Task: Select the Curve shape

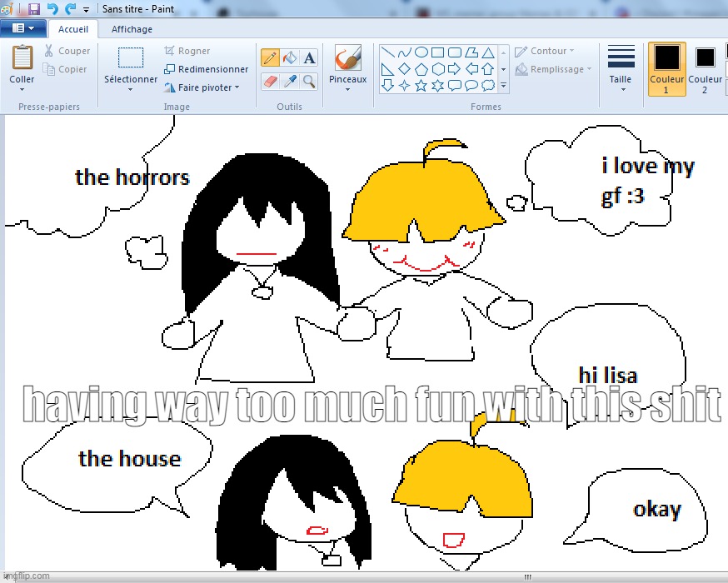Action: pos(404,52)
